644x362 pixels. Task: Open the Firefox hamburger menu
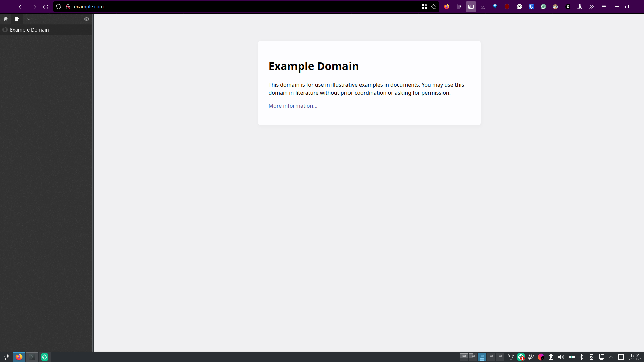[604, 7]
